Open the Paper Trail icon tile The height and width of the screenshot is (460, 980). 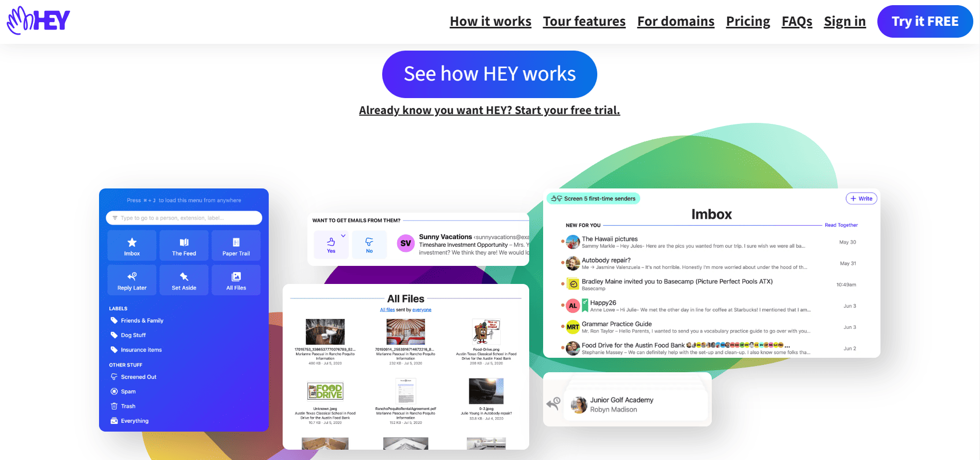[236, 245]
